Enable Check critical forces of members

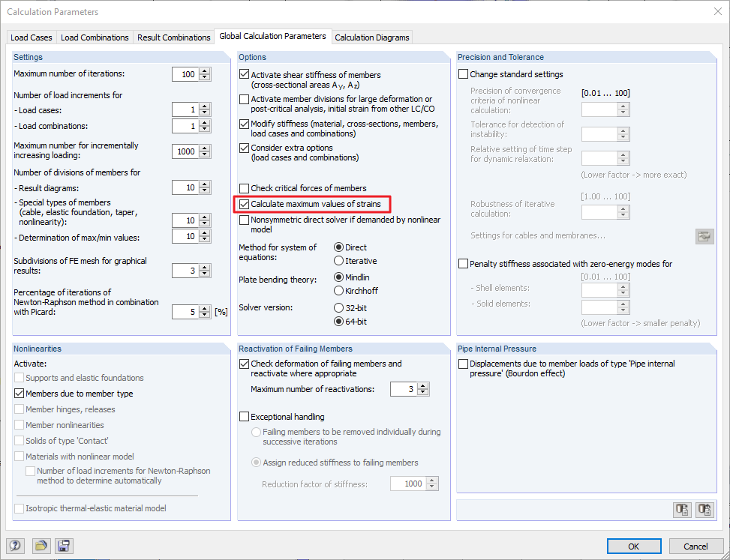[x=243, y=188]
